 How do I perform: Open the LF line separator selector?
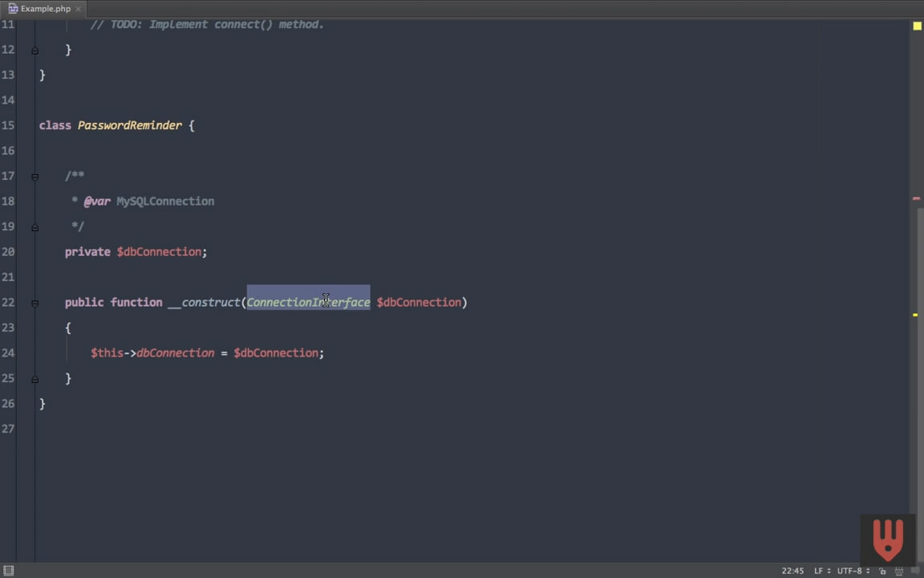[822, 571]
